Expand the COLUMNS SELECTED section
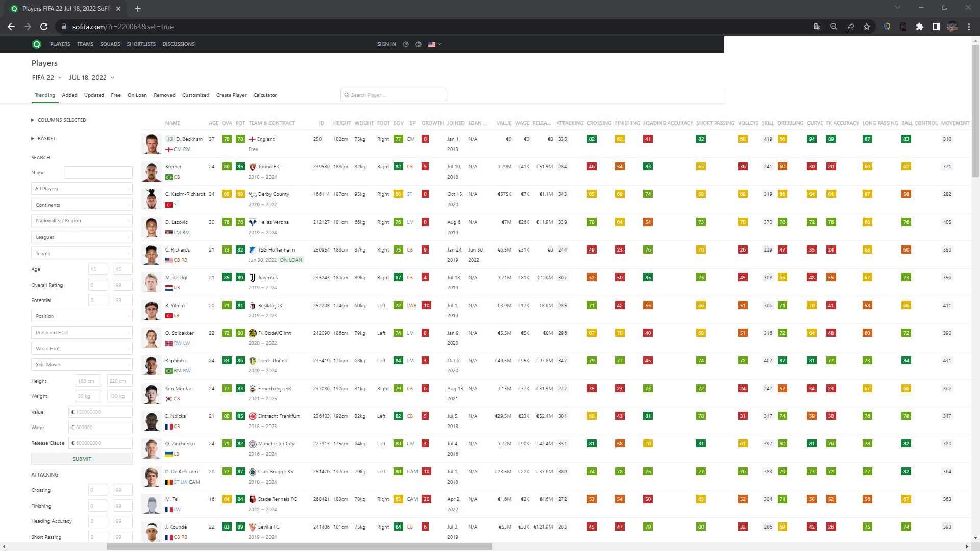Image resolution: width=980 pixels, height=551 pixels. click(x=59, y=120)
